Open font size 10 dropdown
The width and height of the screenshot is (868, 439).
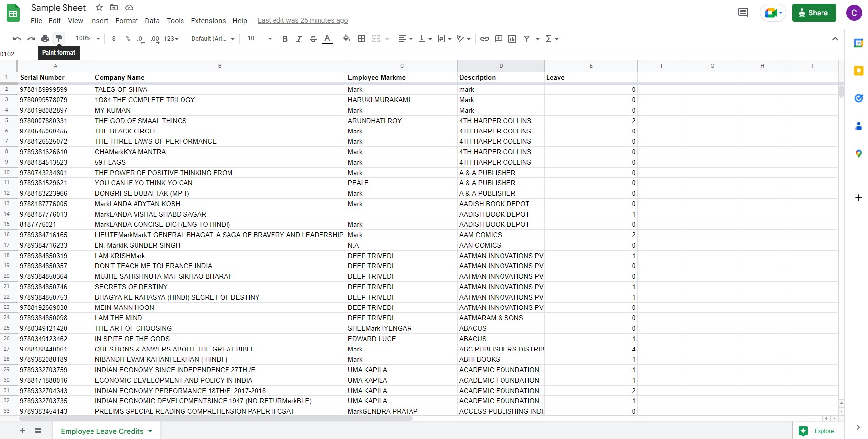pos(260,39)
